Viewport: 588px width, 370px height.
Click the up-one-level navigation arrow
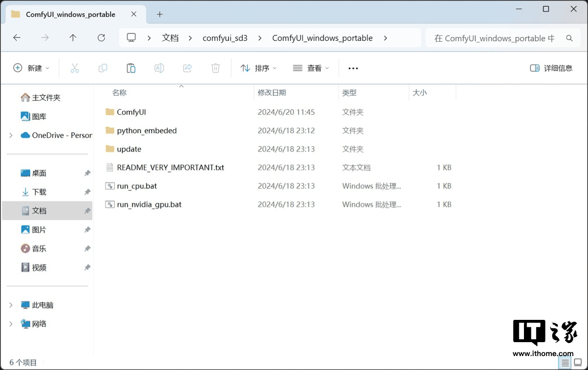73,38
